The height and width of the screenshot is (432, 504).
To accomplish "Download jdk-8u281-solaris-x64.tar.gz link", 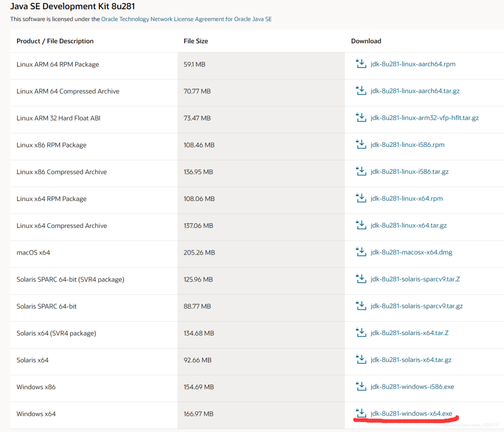I will pos(411,360).
